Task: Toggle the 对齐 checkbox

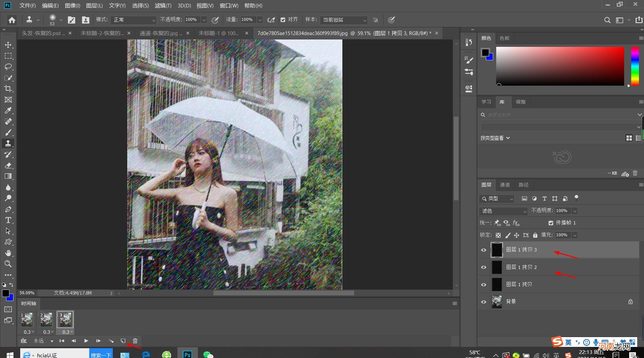Action: click(283, 20)
